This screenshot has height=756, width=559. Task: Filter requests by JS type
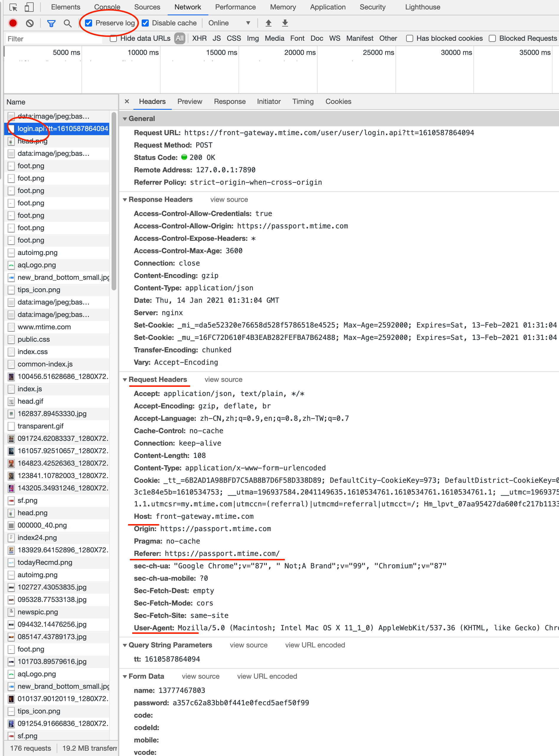pyautogui.click(x=217, y=39)
